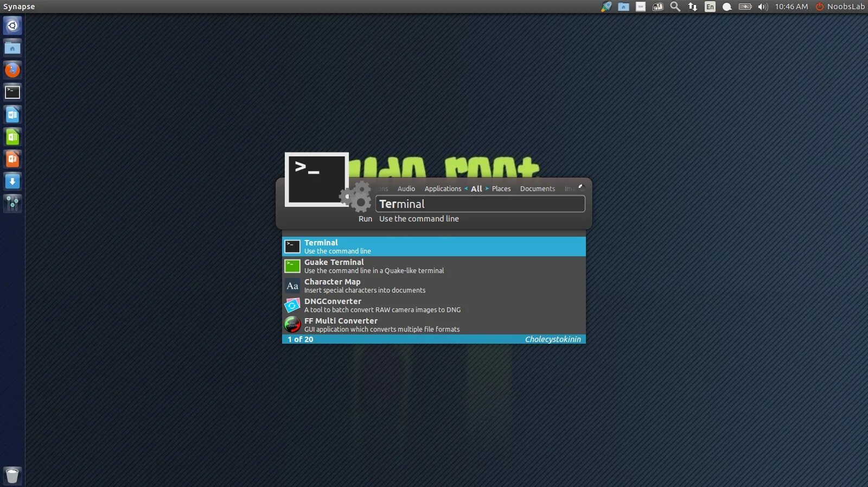The height and width of the screenshot is (487, 868).
Task: Click the FF Multi Converter round icon
Action: point(292,325)
